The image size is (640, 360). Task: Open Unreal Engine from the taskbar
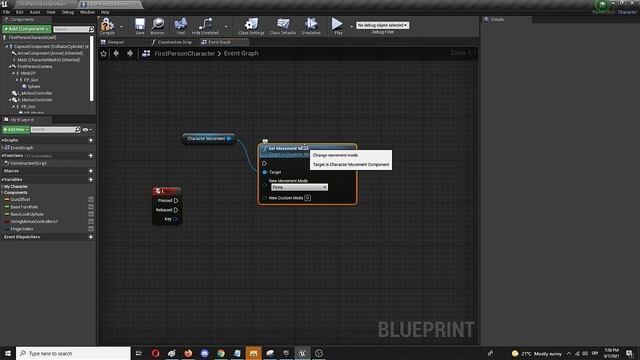(302, 353)
